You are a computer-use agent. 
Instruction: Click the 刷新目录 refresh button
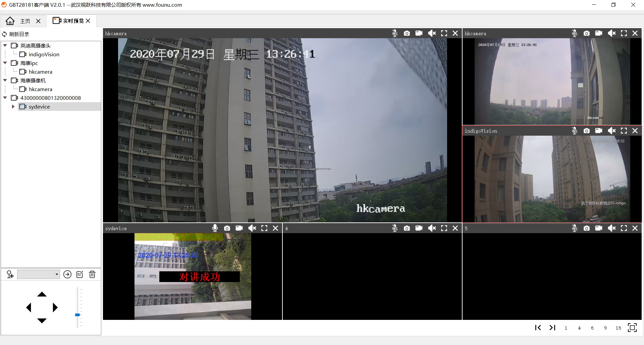coord(16,34)
